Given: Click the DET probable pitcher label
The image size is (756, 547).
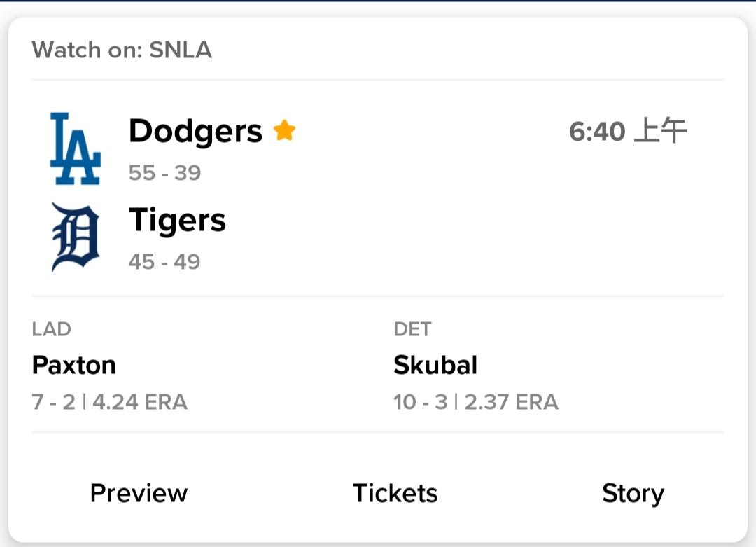Looking at the screenshot, I should pyautogui.click(x=413, y=329).
